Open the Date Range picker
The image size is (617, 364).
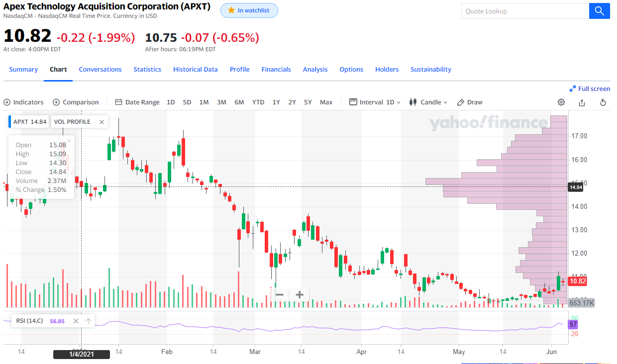click(x=137, y=102)
